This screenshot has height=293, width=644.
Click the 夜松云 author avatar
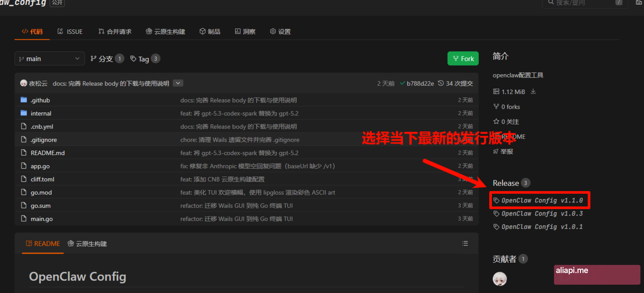pyautogui.click(x=24, y=83)
